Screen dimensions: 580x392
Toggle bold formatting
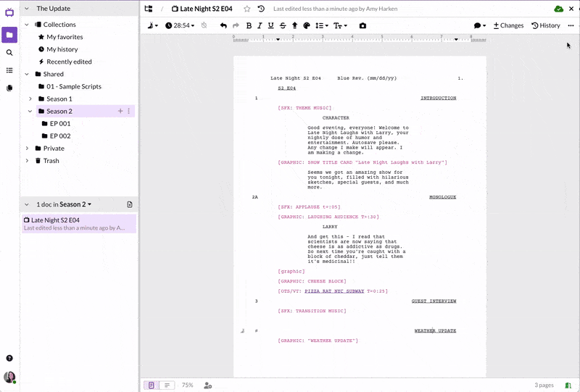click(249, 25)
